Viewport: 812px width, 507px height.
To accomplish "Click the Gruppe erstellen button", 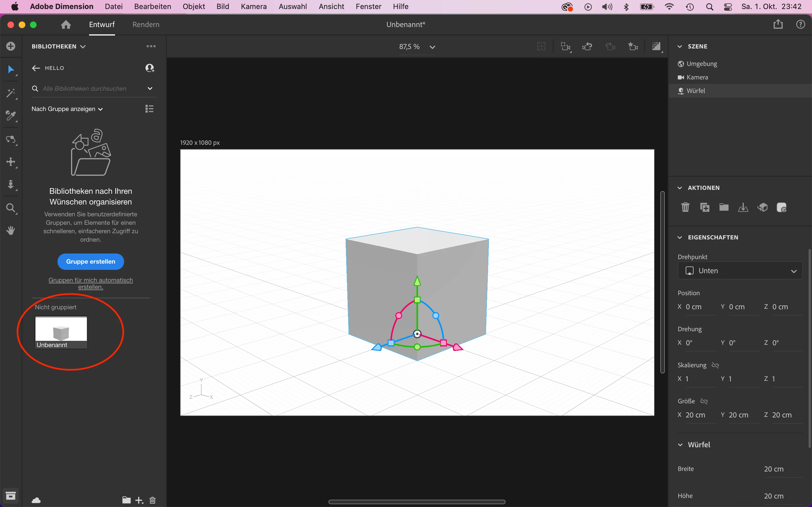I will (91, 262).
